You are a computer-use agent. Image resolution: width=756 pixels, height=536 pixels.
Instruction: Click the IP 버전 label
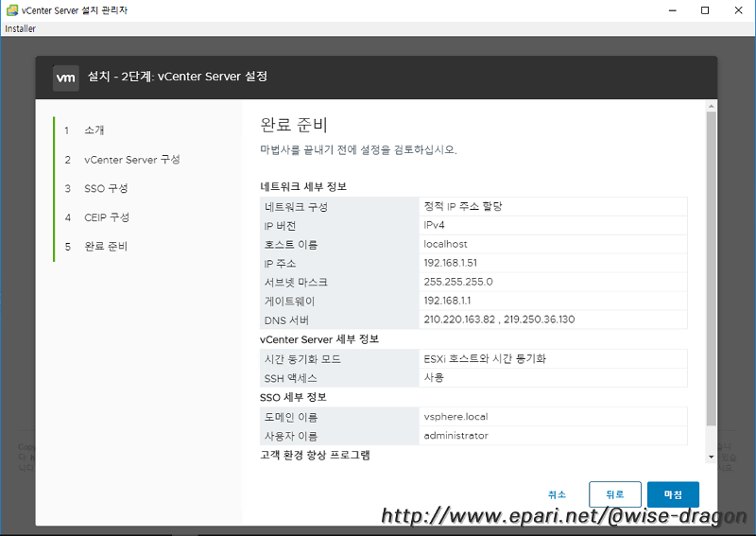(280, 226)
